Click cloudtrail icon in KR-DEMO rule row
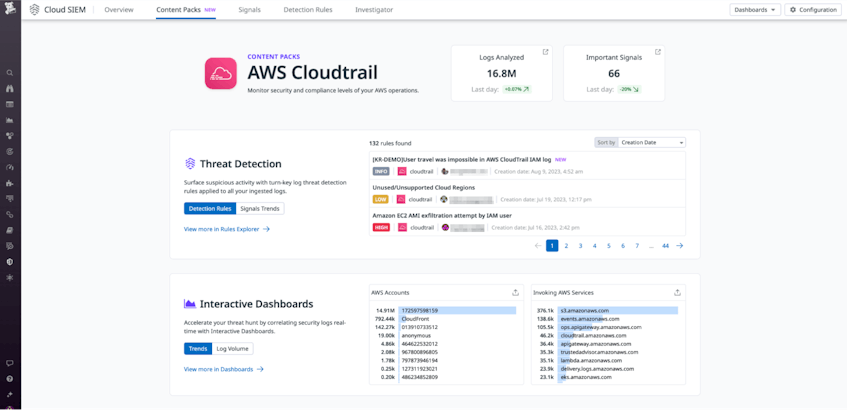The image size is (847, 410). click(x=401, y=171)
